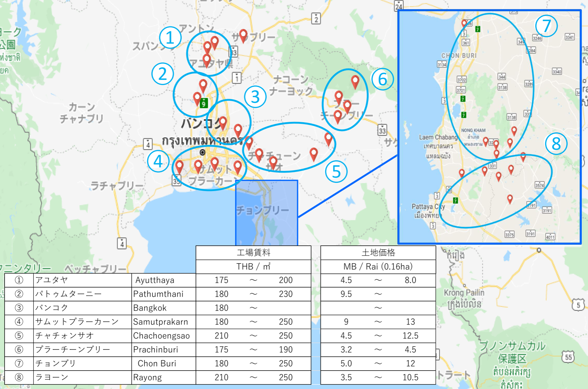Screen dimensions: 588x389
Task: Click circled number 7 in the inset map
Action: click(547, 25)
